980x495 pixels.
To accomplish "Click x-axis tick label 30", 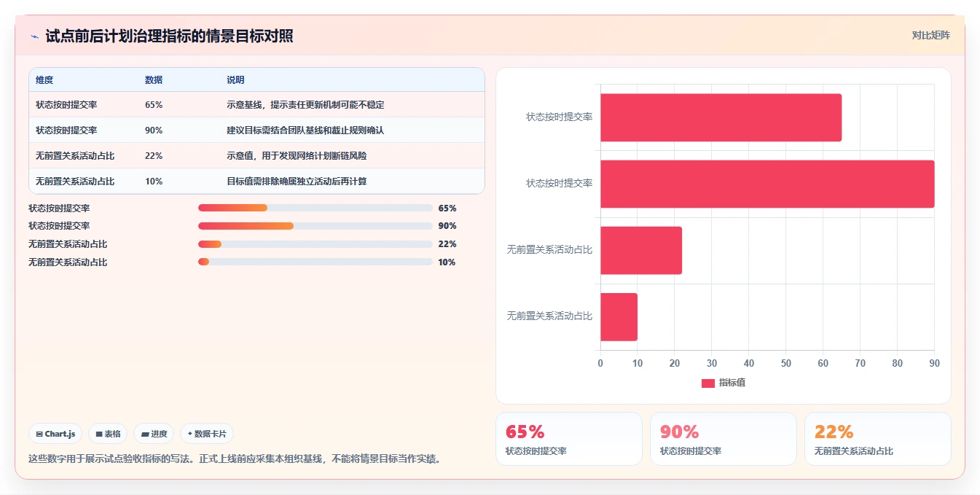I will 712,363.
